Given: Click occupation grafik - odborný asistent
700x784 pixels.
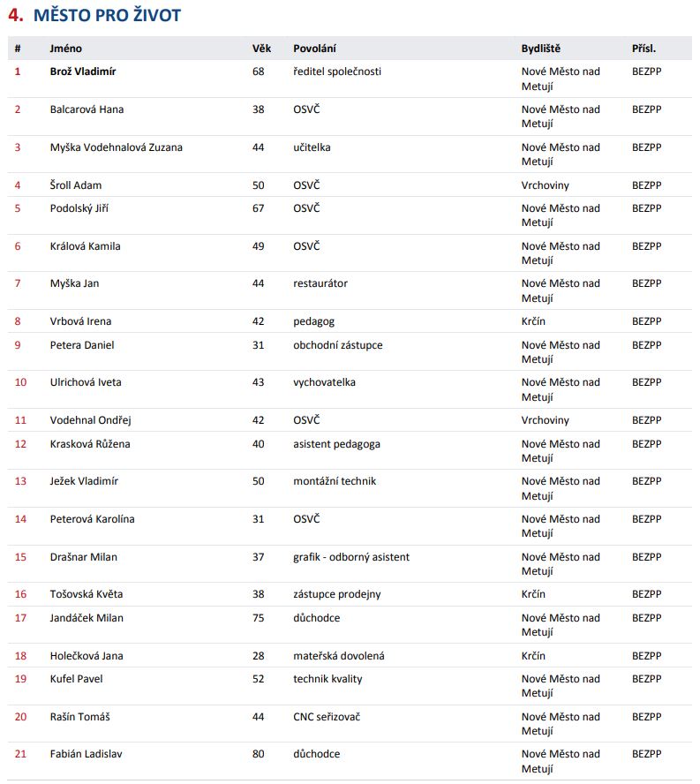Looking at the screenshot, I should click(x=351, y=557).
